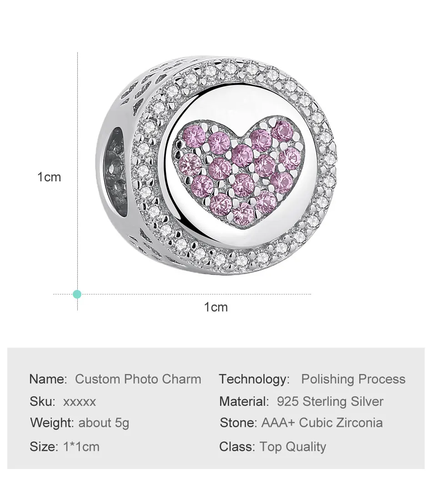This screenshot has height=504, width=432.
Task: Select the "Sku:" label
Action: pos(42,402)
